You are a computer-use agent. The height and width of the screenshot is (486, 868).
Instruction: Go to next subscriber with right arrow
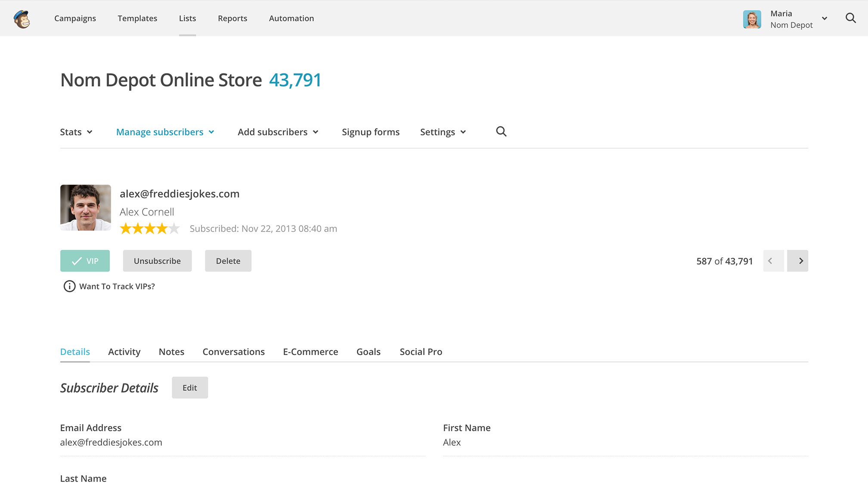pyautogui.click(x=797, y=261)
